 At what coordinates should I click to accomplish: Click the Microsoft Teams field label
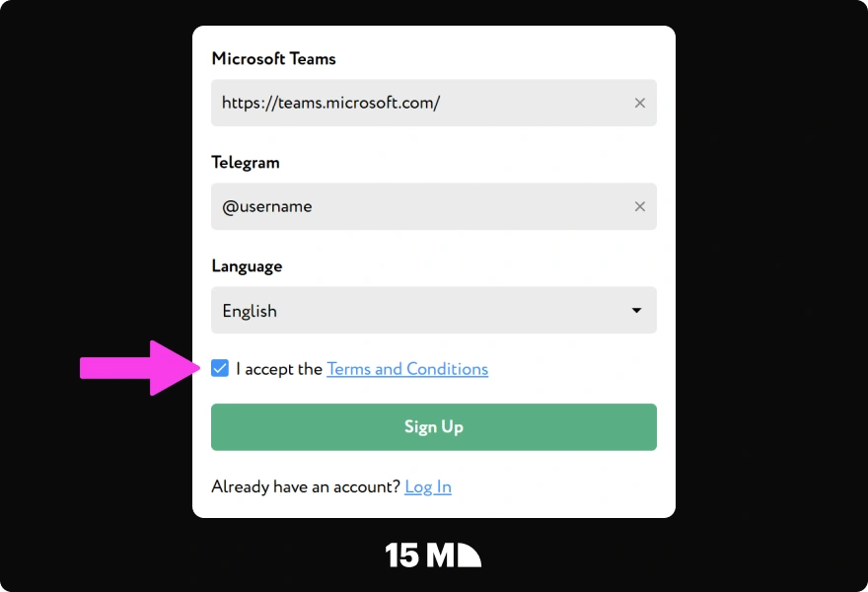point(273,58)
